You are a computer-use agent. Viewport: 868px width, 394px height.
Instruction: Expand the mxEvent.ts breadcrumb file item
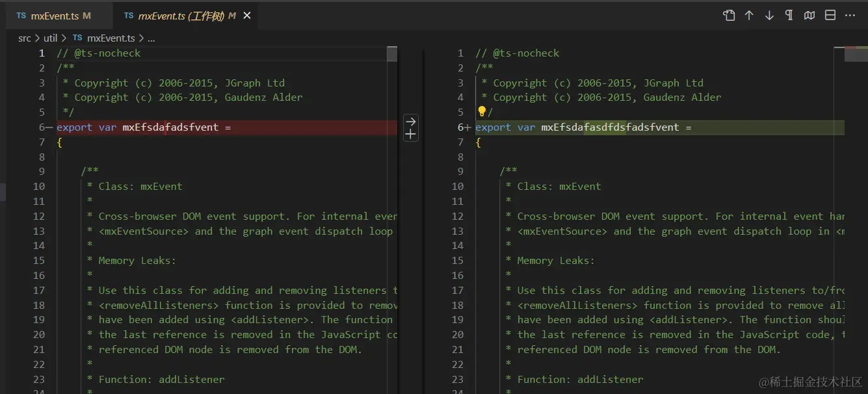click(111, 38)
